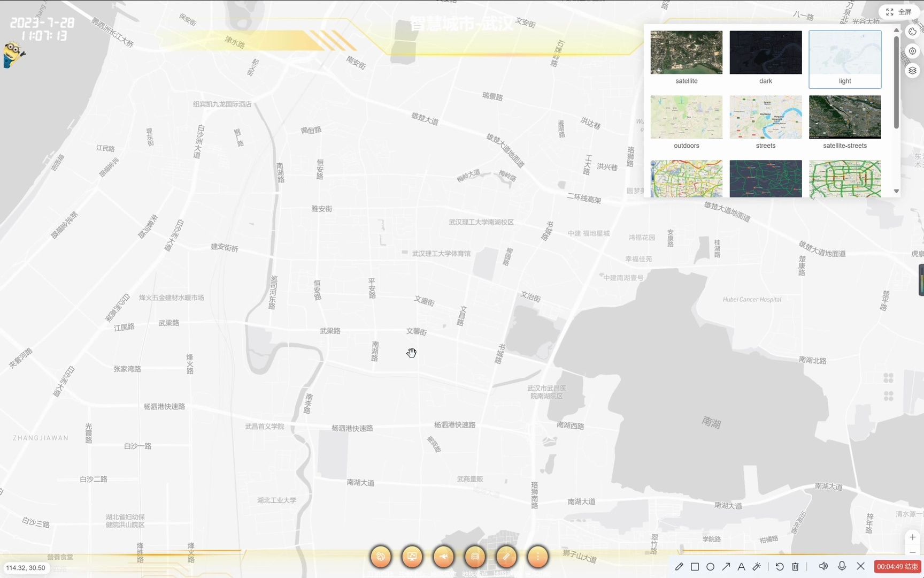The height and width of the screenshot is (578, 924).
Task: Zoom out the map with minus button
Action: click(x=912, y=552)
